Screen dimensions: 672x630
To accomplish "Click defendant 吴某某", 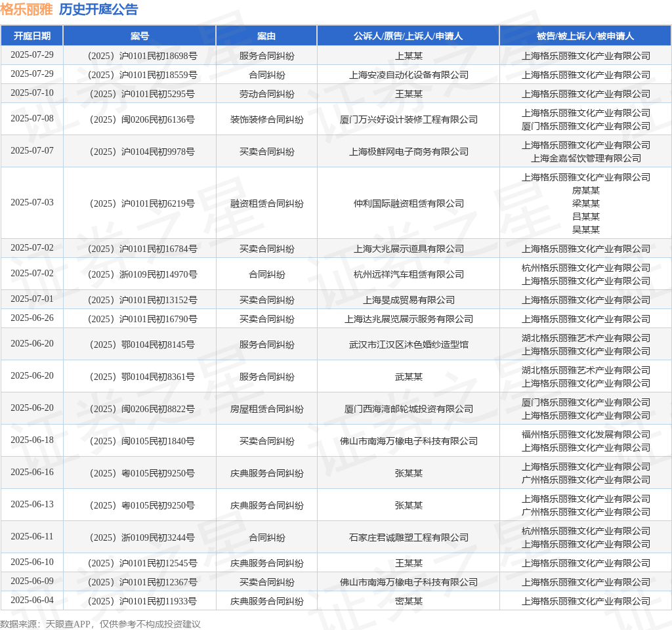I will pos(585,229).
